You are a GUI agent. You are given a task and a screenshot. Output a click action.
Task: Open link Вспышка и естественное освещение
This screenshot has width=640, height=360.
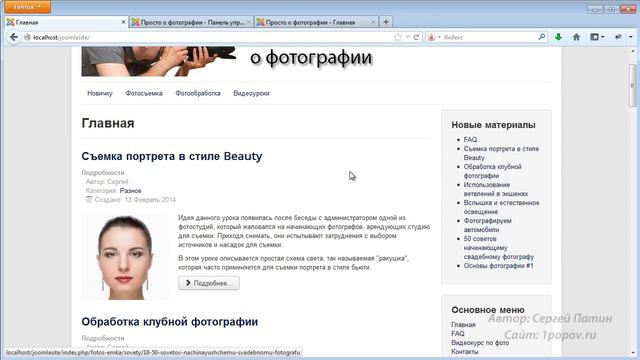(501, 207)
